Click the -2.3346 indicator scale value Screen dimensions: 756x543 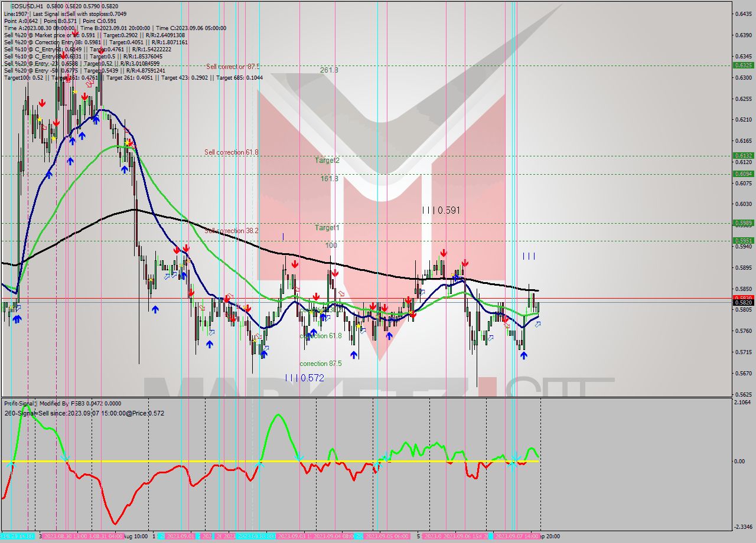pyautogui.click(x=743, y=526)
